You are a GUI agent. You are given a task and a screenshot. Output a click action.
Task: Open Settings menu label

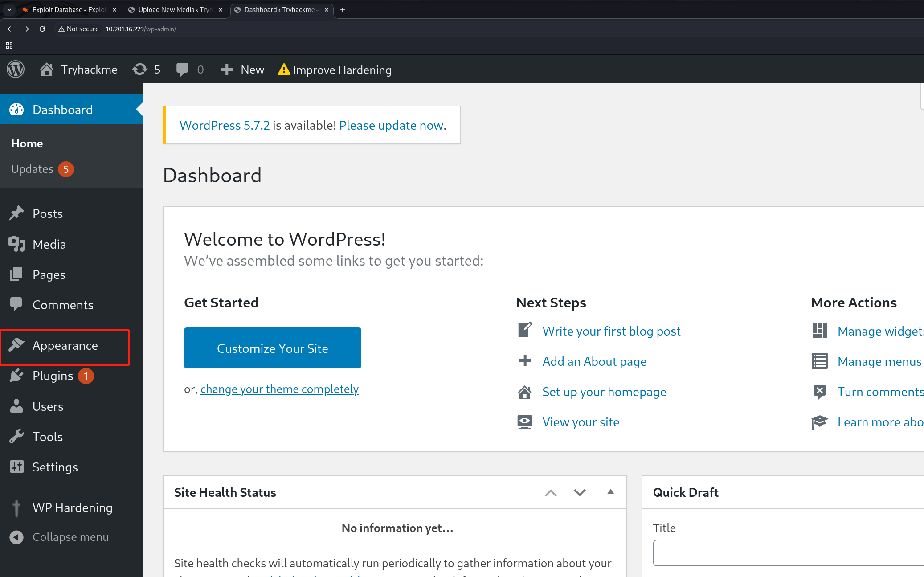point(55,467)
